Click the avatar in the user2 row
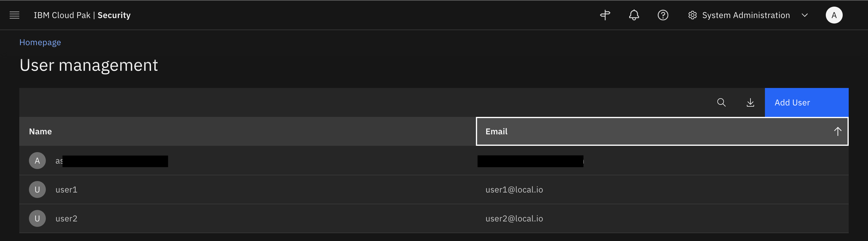868x241 pixels. [37, 218]
